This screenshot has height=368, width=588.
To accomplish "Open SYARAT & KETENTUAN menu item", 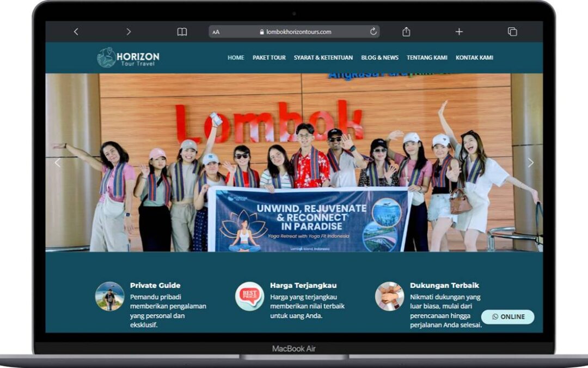I will pyautogui.click(x=323, y=57).
